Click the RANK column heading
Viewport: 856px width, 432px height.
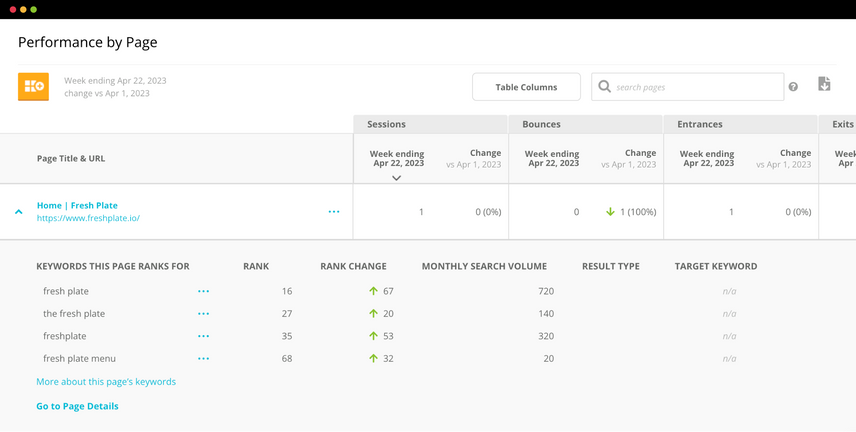tap(256, 267)
